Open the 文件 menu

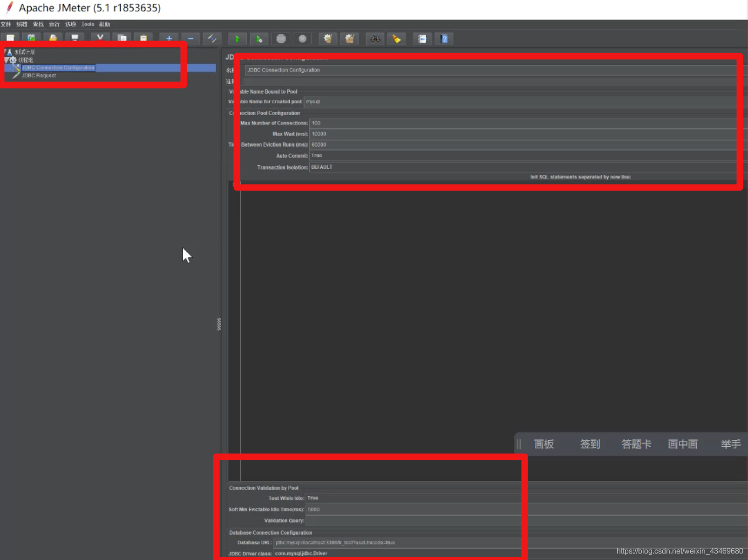click(6, 24)
